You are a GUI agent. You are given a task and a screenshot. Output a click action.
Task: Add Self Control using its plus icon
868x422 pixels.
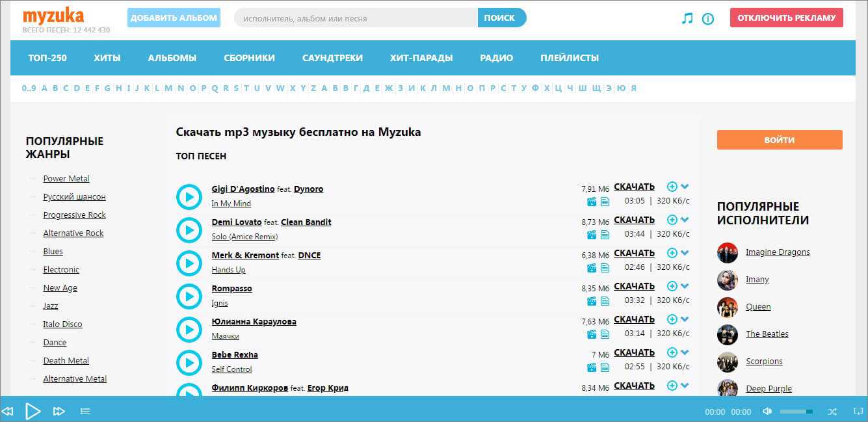(x=672, y=352)
